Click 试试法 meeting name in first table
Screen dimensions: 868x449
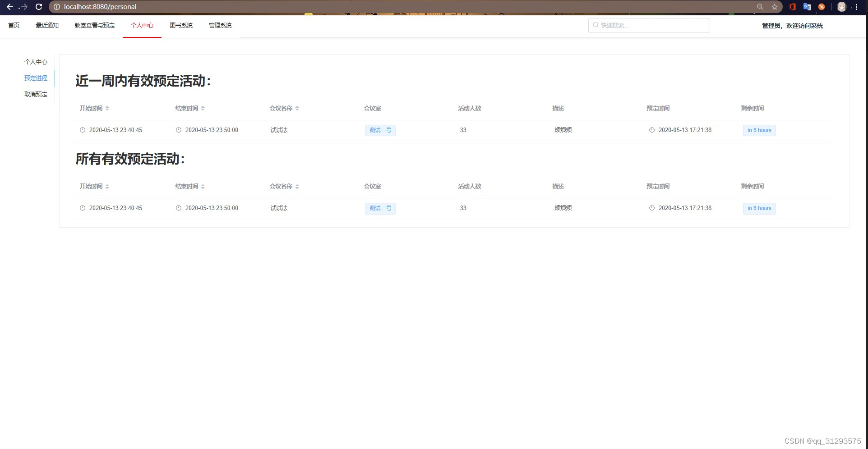click(279, 130)
